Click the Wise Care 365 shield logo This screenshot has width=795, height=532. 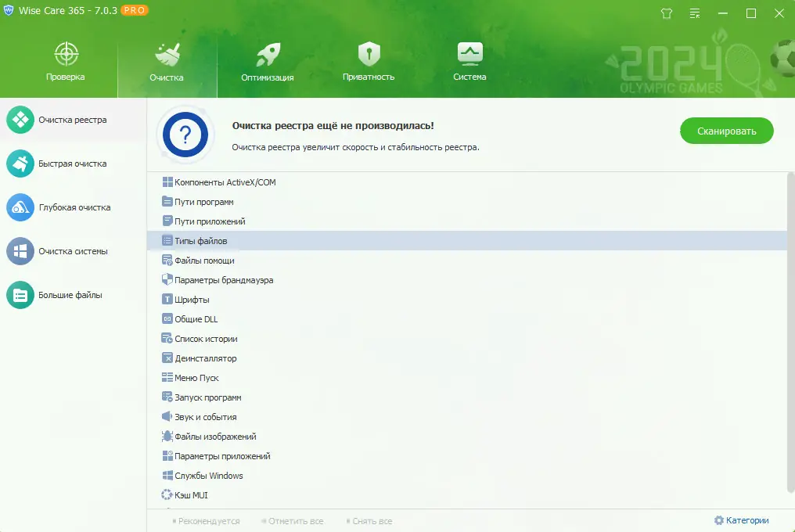(9, 10)
